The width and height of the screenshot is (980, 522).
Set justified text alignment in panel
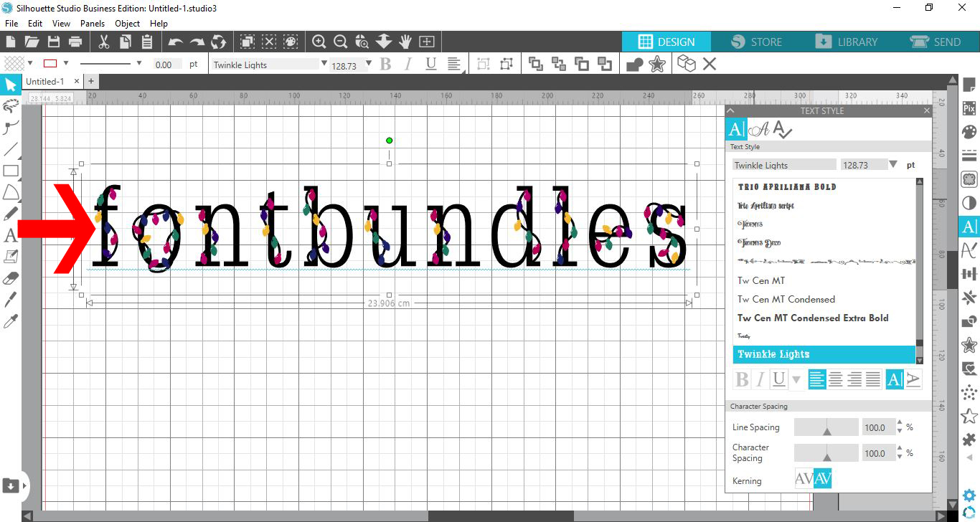873,379
